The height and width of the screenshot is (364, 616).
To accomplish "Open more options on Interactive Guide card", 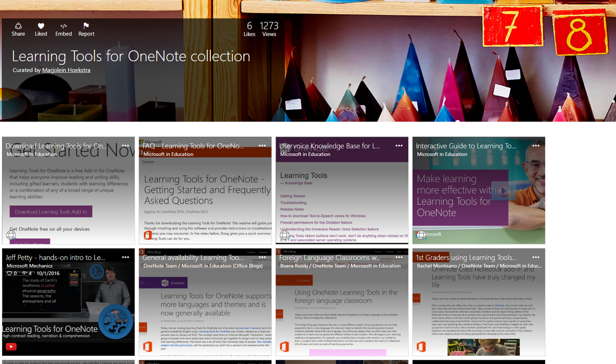I will click(x=536, y=146).
